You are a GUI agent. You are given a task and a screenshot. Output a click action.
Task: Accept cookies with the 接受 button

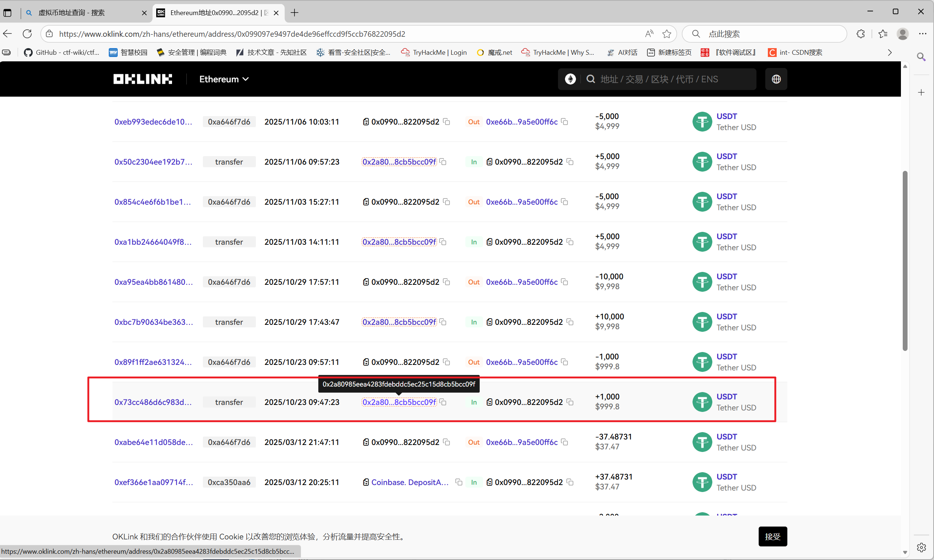click(x=772, y=536)
